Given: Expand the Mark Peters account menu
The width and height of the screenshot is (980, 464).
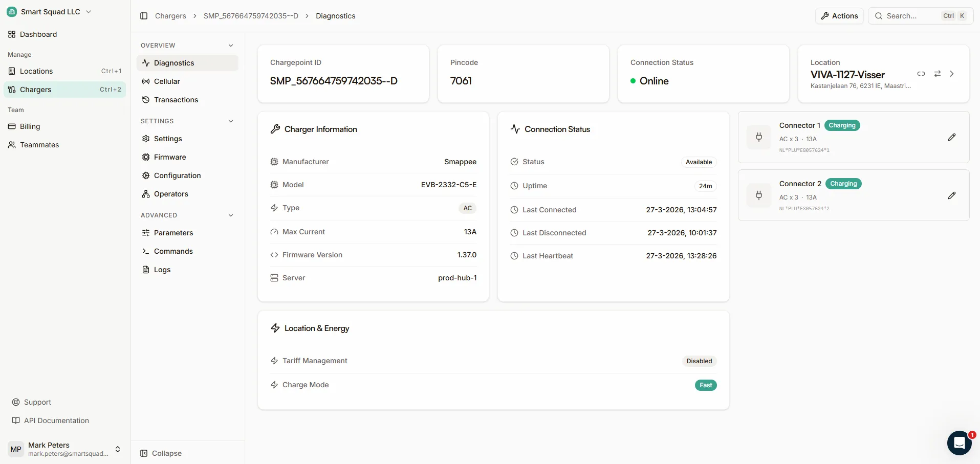Looking at the screenshot, I should [65, 449].
